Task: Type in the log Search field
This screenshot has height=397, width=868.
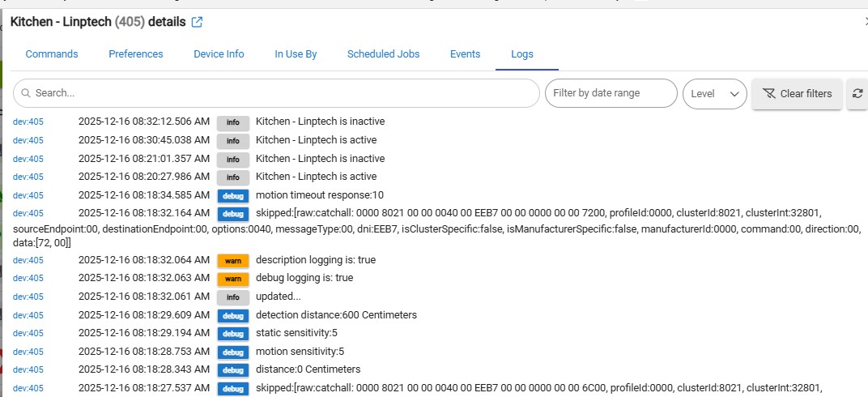Action: 283,93
